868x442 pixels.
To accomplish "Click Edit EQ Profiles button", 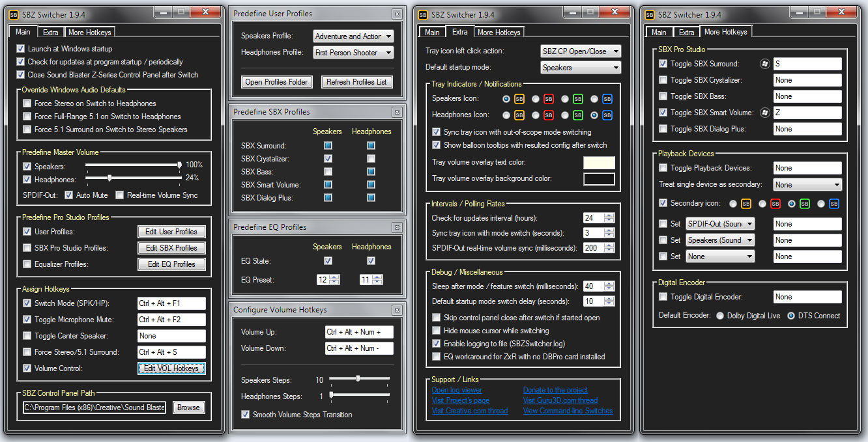I will coord(171,264).
